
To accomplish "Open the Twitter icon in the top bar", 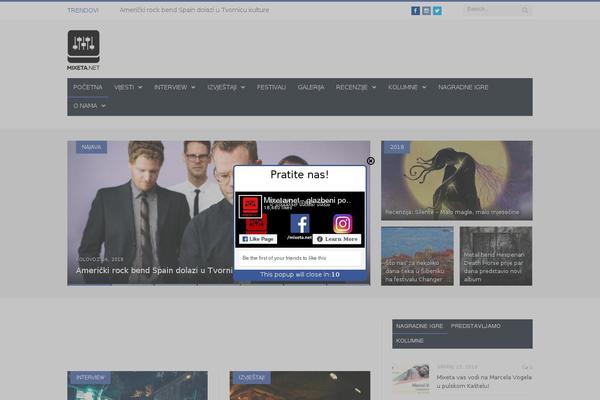I will click(x=437, y=11).
